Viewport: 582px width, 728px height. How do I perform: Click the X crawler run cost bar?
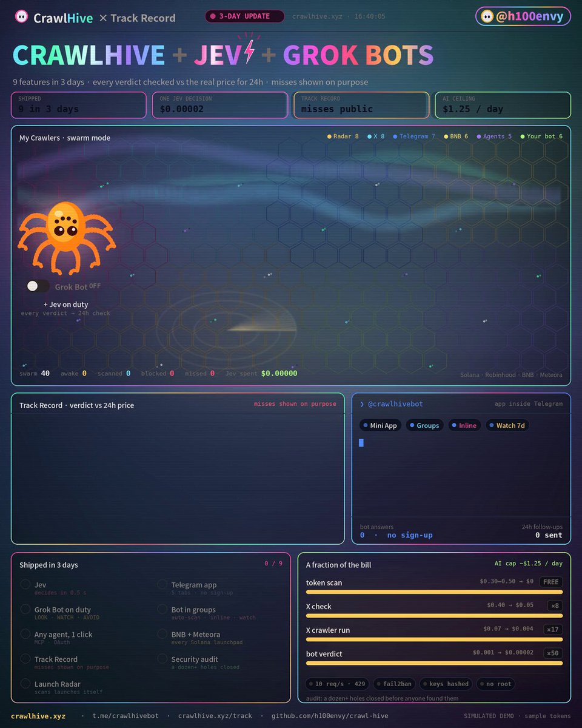point(434,639)
